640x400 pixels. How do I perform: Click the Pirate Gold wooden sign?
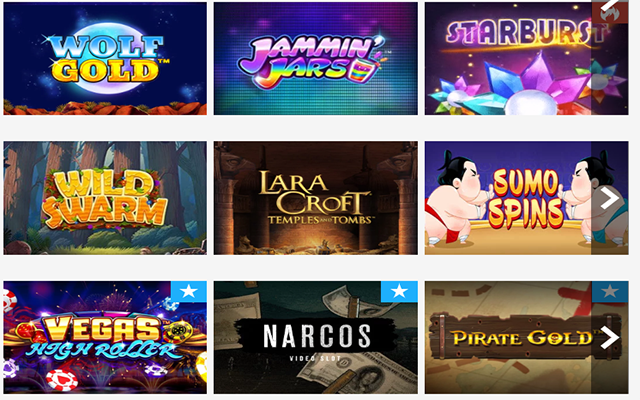click(526, 337)
